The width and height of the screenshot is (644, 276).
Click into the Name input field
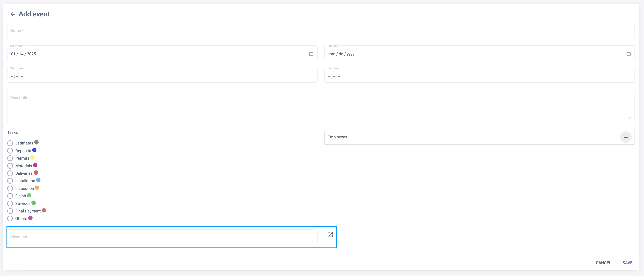point(321,31)
